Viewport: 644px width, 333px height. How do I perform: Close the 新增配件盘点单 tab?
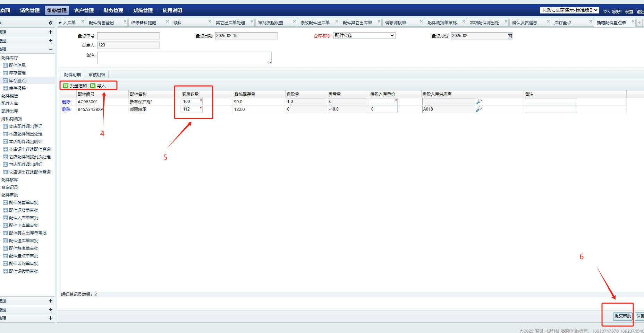pyautogui.click(x=633, y=21)
